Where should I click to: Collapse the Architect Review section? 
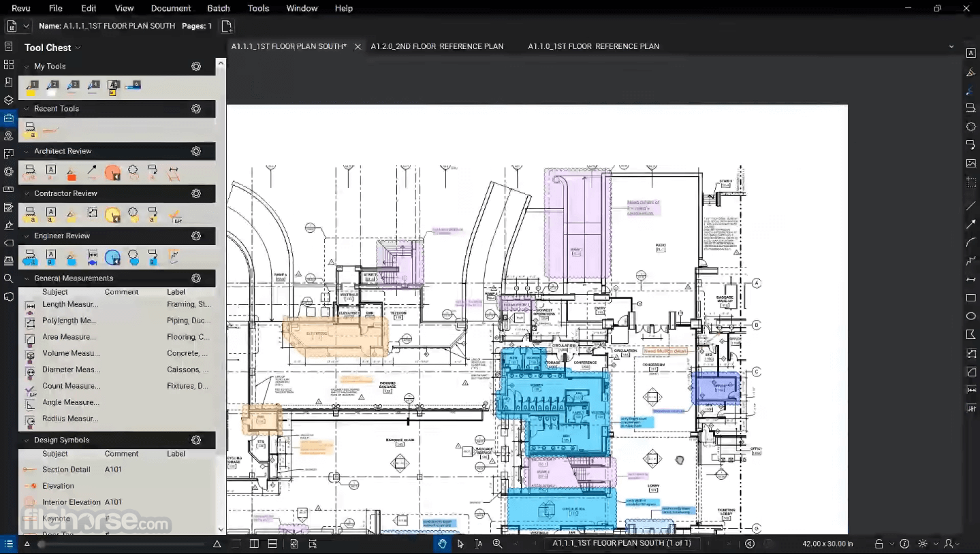[x=27, y=151]
